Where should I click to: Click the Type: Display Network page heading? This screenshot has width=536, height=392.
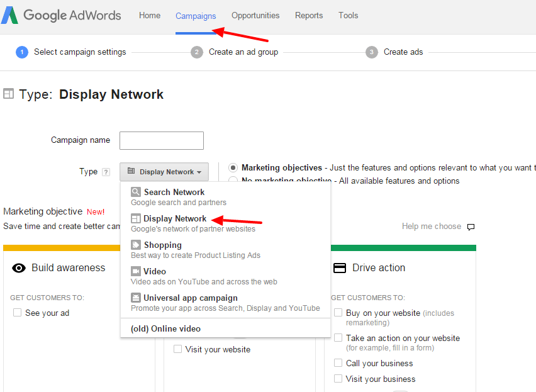click(x=91, y=94)
